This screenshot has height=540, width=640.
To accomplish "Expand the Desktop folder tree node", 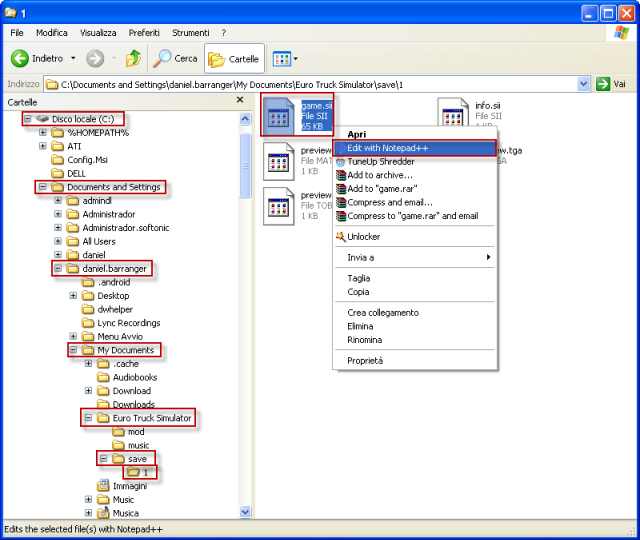I will tap(73, 296).
